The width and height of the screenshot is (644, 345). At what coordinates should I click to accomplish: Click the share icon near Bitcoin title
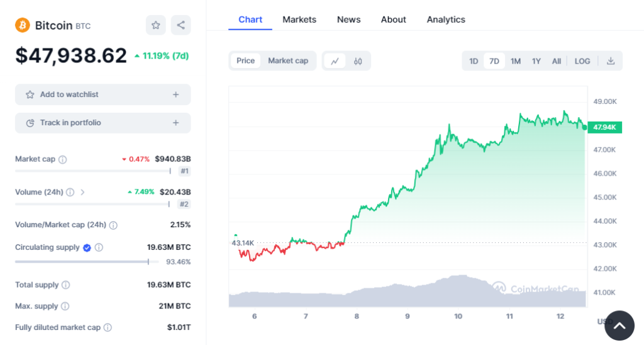180,25
